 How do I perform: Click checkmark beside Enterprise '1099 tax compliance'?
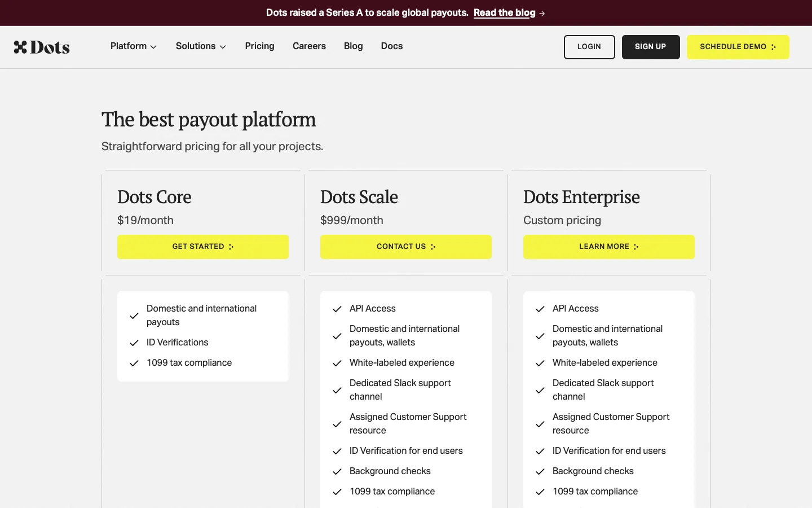click(540, 492)
